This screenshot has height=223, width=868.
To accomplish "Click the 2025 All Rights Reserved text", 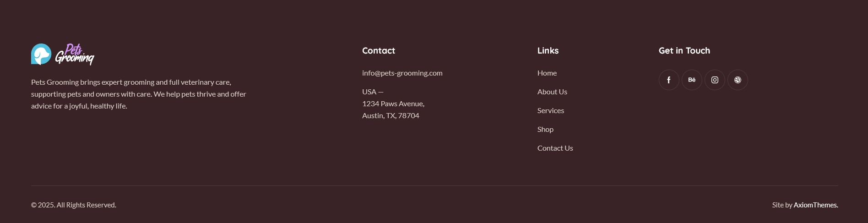I will click(74, 205).
